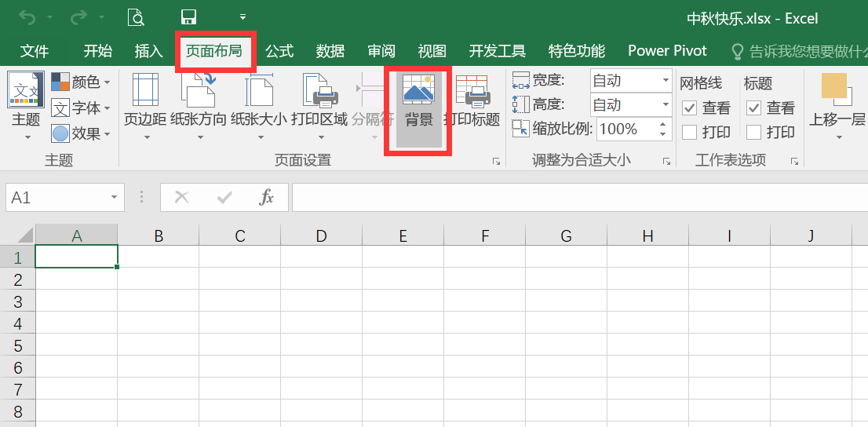Screen dimensions: 868x427
Task: Open the 页边距 margins menu
Action: tap(145, 106)
